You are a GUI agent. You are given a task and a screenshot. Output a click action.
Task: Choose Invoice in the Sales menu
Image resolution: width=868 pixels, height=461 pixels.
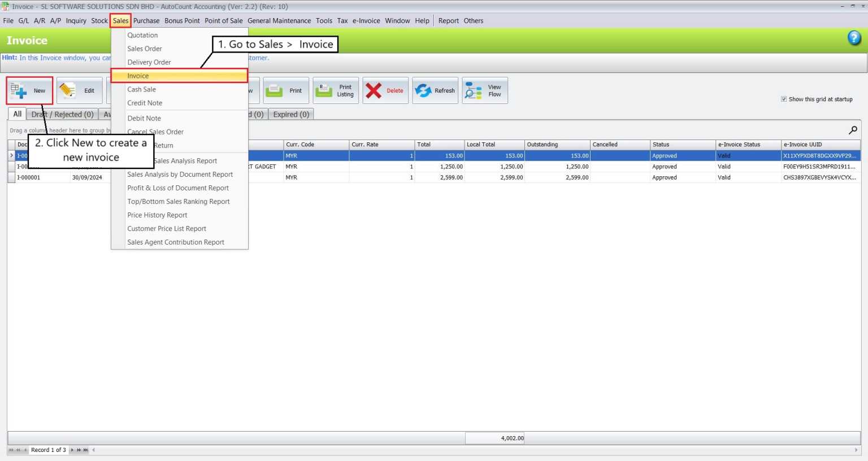tap(180, 76)
